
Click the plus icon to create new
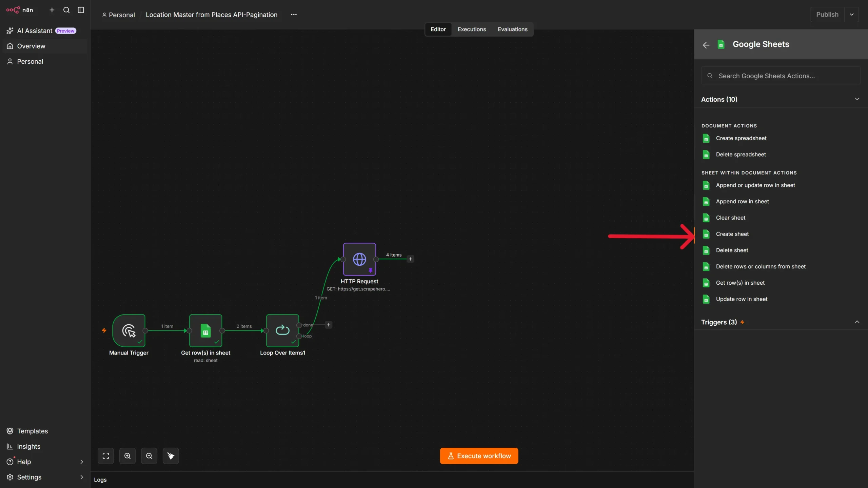(52, 10)
